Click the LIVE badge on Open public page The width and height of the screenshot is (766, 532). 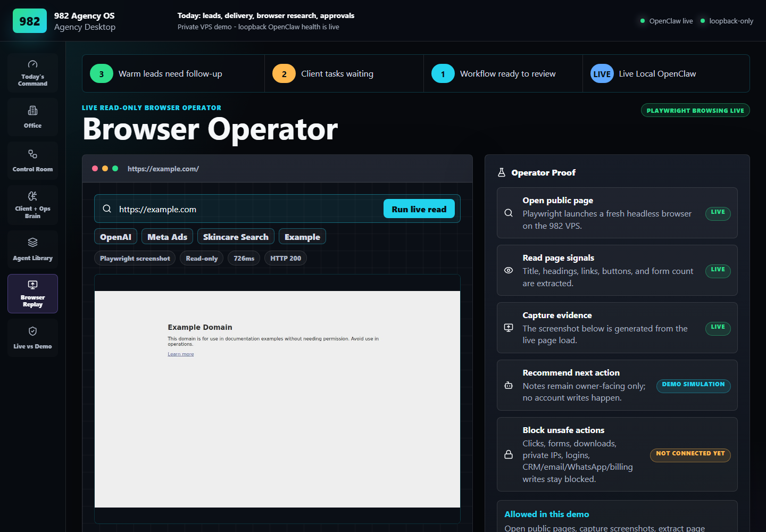tap(718, 213)
